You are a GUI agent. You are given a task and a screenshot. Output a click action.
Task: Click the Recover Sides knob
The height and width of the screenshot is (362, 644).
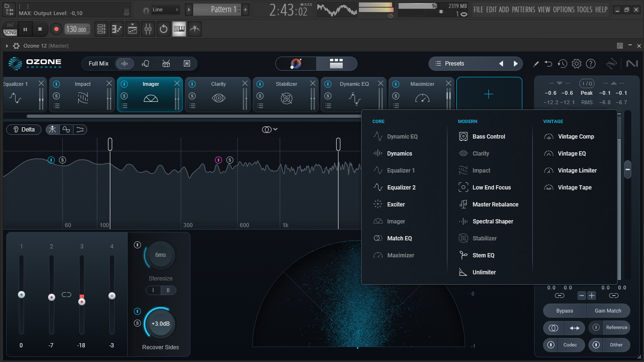160,324
